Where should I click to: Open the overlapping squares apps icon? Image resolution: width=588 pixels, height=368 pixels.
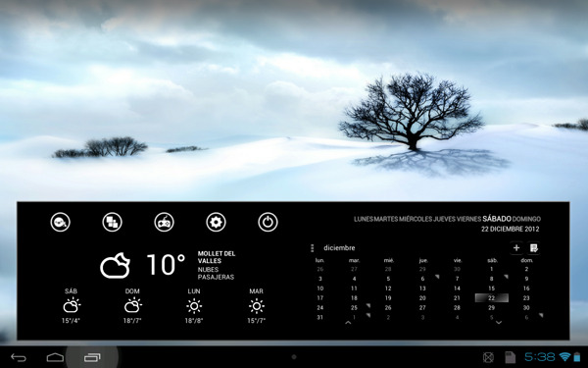(112, 222)
